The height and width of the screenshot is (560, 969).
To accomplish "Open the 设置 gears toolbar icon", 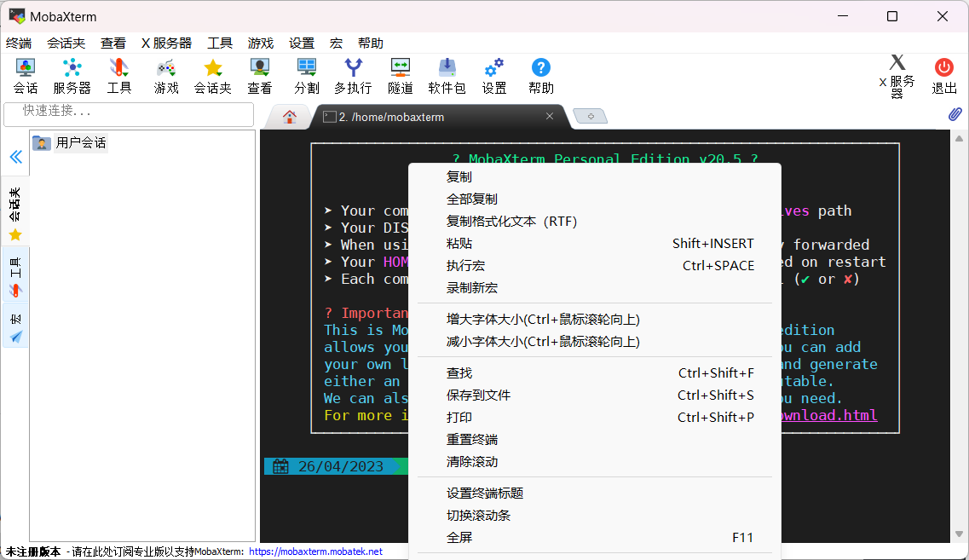I will pos(493,76).
